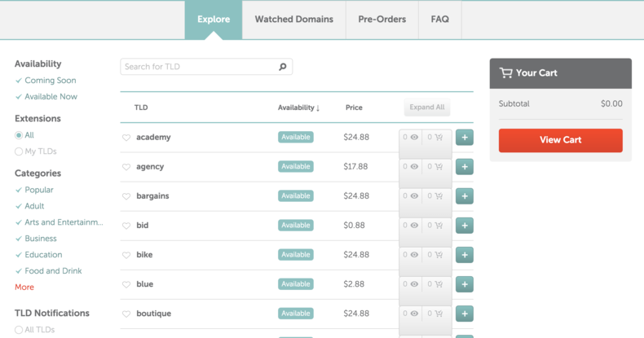Show more categories with the More link
This screenshot has width=644, height=338.
pyautogui.click(x=24, y=288)
